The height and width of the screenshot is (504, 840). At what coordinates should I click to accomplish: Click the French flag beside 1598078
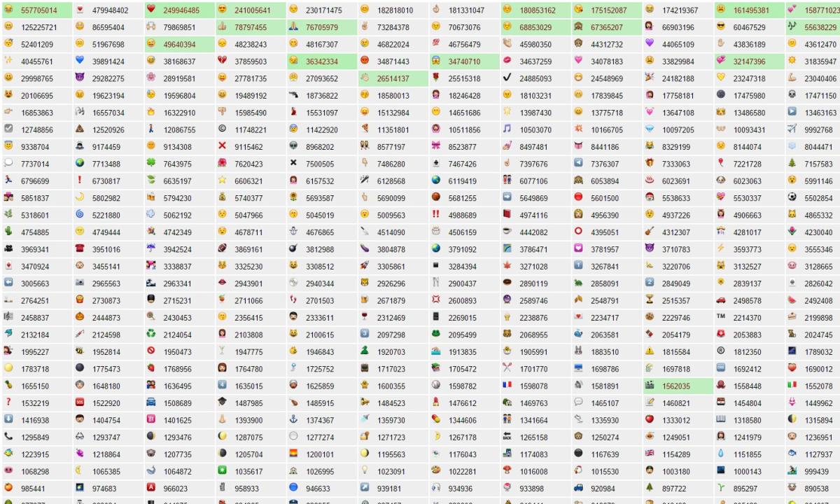coord(507,386)
